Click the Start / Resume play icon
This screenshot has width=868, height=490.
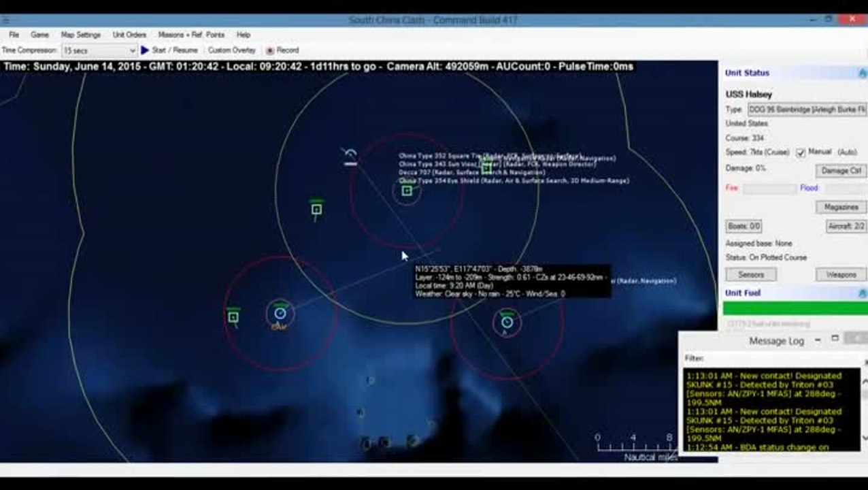click(145, 50)
